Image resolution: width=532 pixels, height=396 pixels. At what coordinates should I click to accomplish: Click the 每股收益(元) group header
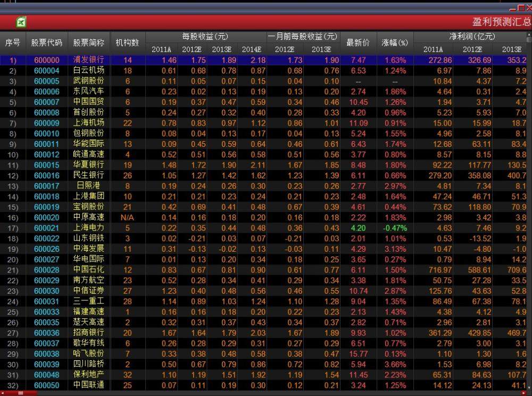205,36
